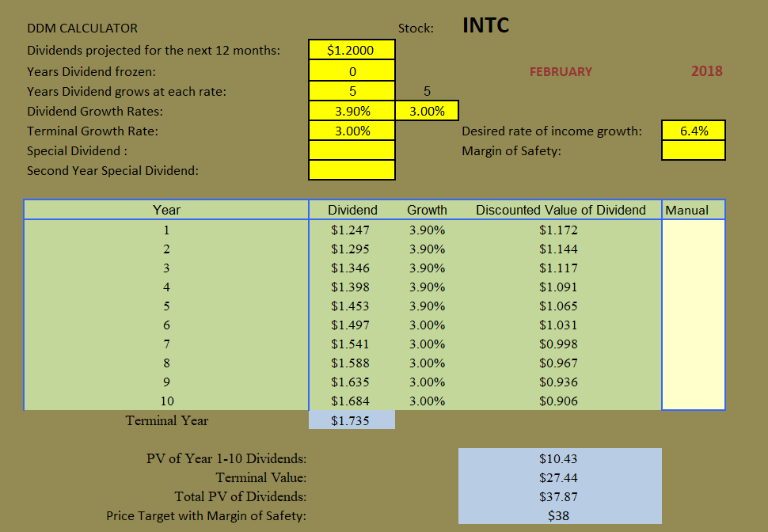
Task: Select the projected dividends cell showing $1.2000
Action: point(352,50)
